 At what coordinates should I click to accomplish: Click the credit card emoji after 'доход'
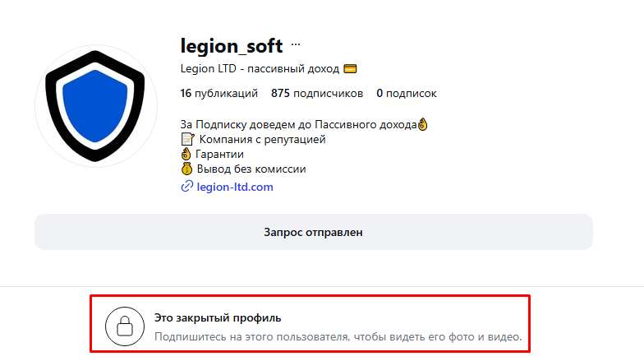(350, 69)
